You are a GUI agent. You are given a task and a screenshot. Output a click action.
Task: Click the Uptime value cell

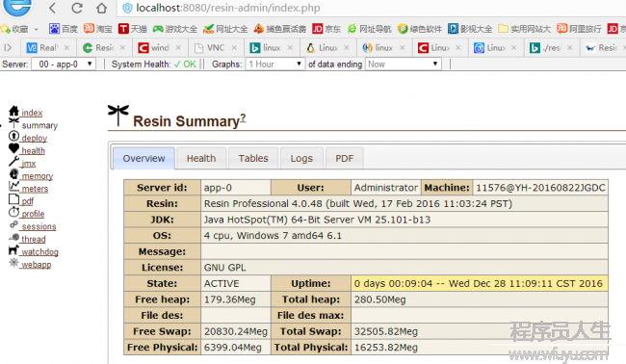coord(479,284)
